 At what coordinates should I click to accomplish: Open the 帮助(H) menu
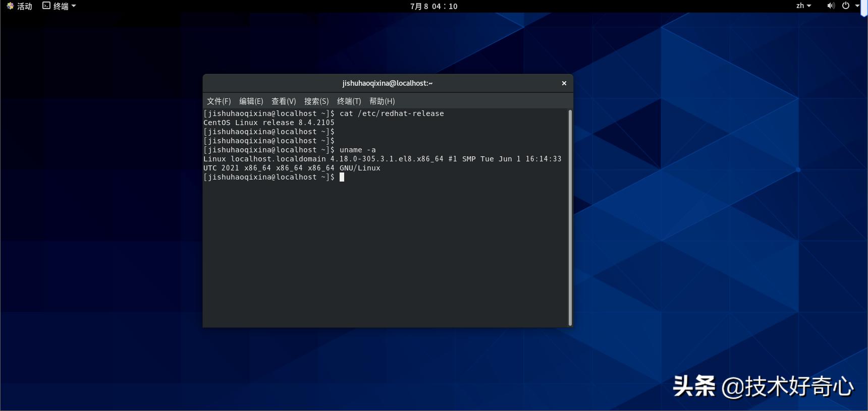point(382,101)
